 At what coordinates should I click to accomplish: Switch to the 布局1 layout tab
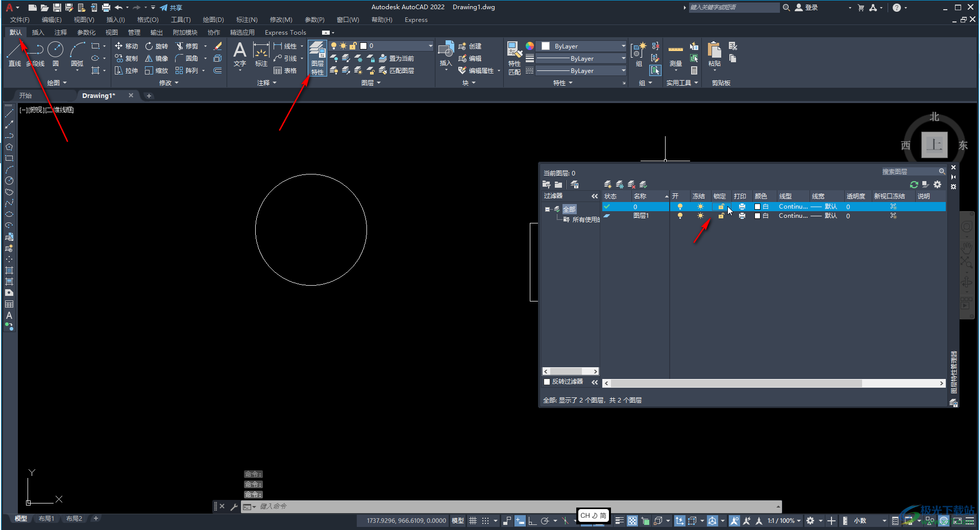[46, 519]
